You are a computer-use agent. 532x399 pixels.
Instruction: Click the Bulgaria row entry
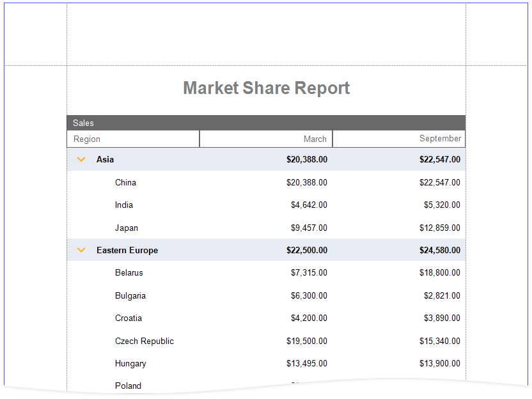click(130, 295)
